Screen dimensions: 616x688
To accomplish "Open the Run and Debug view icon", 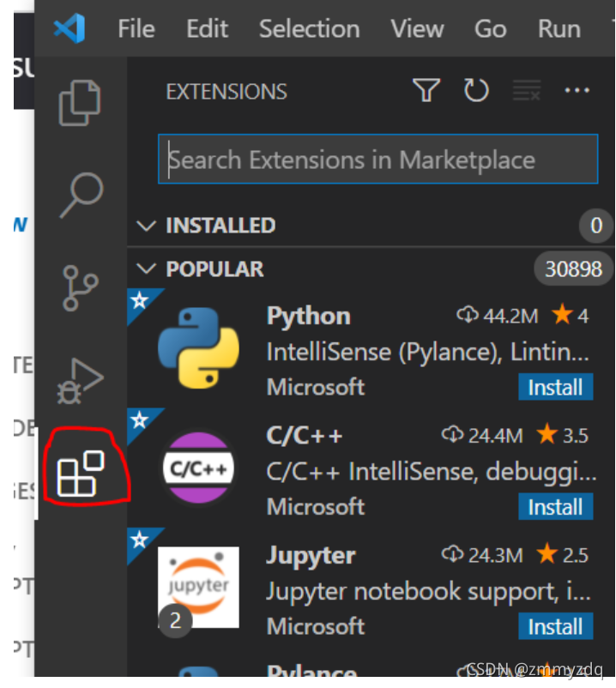I will coord(81,381).
